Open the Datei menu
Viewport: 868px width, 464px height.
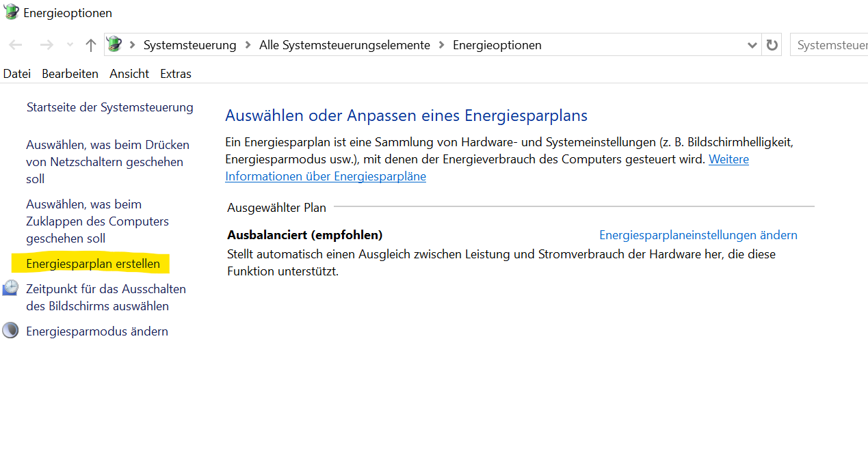pyautogui.click(x=17, y=74)
